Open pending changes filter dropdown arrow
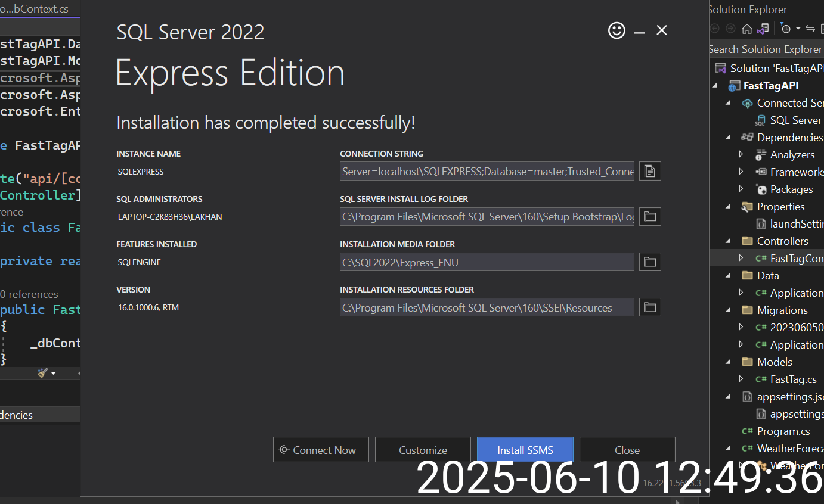 (798, 29)
